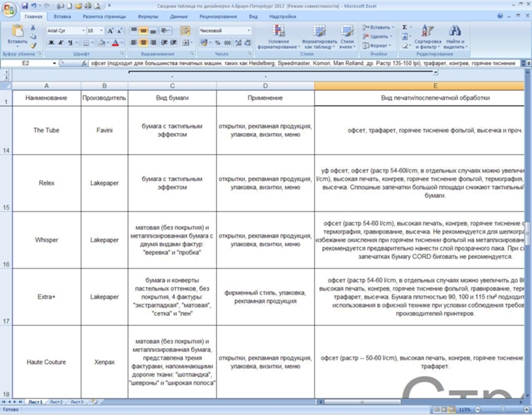Open the borders dropdown arrow
This screenshot has width=532, height=415.
coord(93,43)
